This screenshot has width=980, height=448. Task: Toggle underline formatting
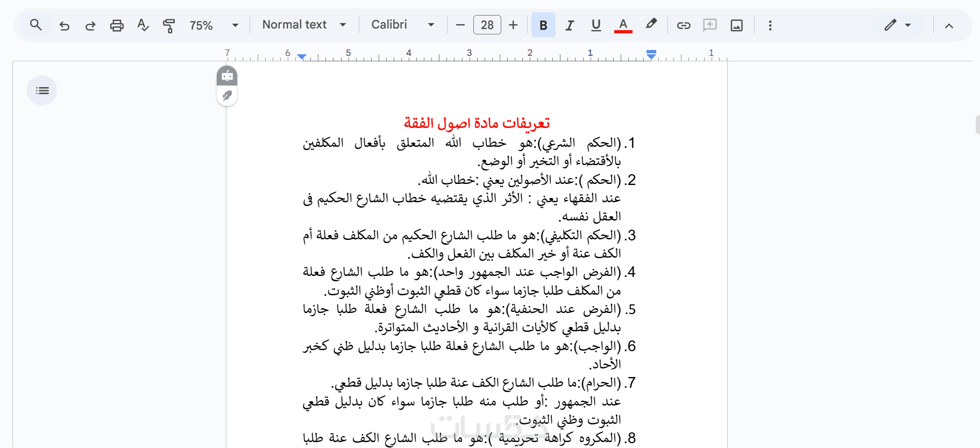click(x=596, y=25)
